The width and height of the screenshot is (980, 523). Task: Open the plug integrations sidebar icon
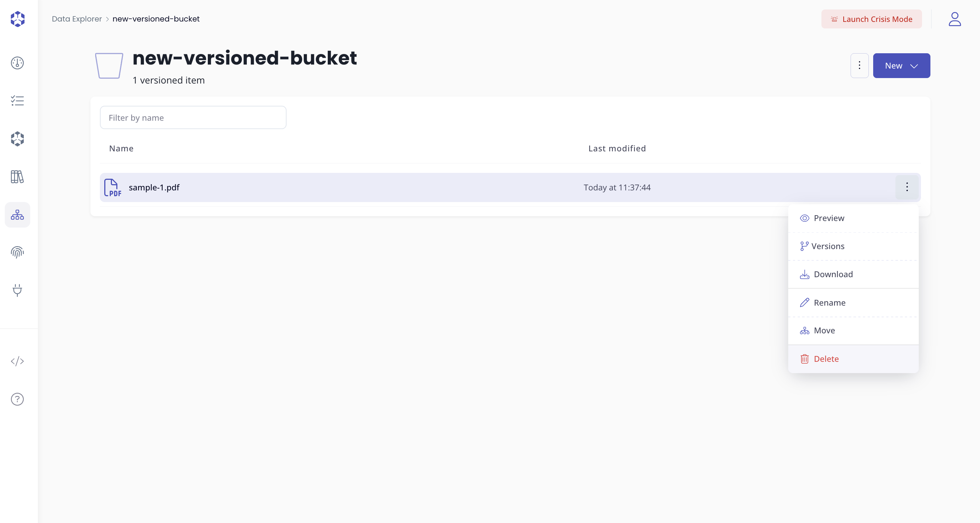tap(17, 290)
